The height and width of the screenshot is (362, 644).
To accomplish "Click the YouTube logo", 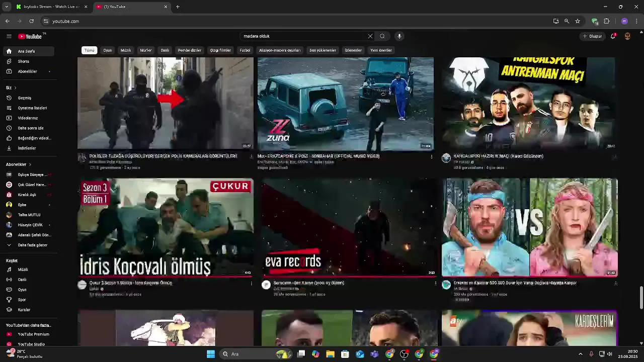I will click(30, 36).
